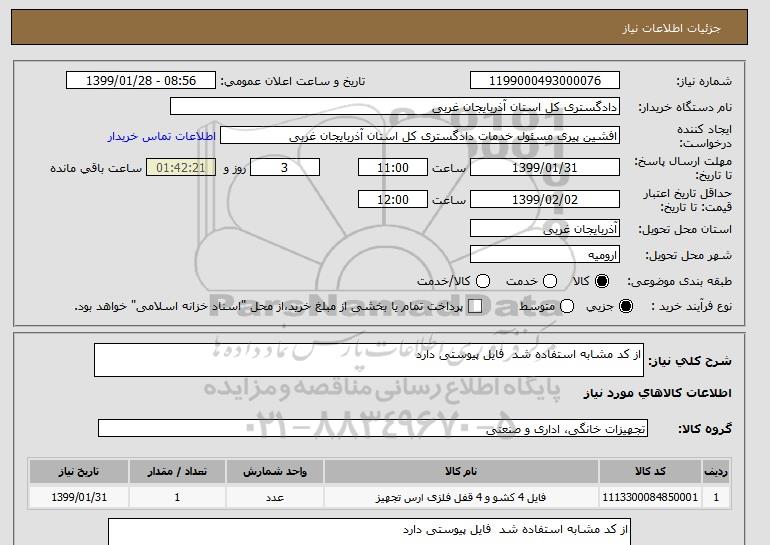Click the نوع فرآیند خرید label
The width and height of the screenshot is (770, 545).
691,306
